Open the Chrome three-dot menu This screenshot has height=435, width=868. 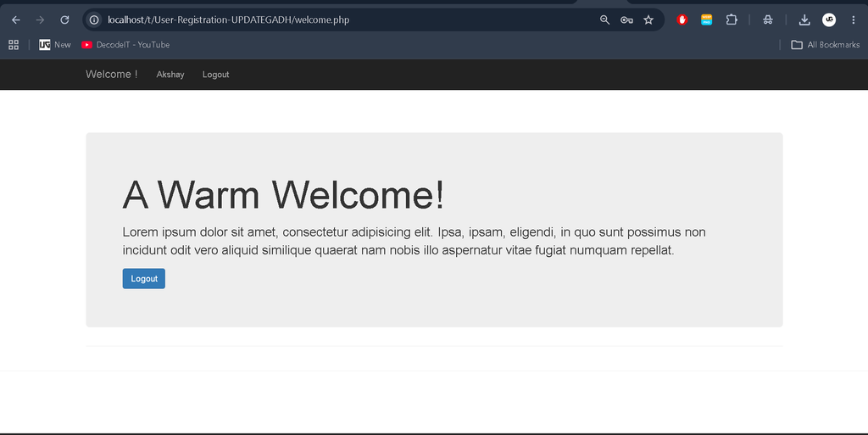click(x=853, y=20)
